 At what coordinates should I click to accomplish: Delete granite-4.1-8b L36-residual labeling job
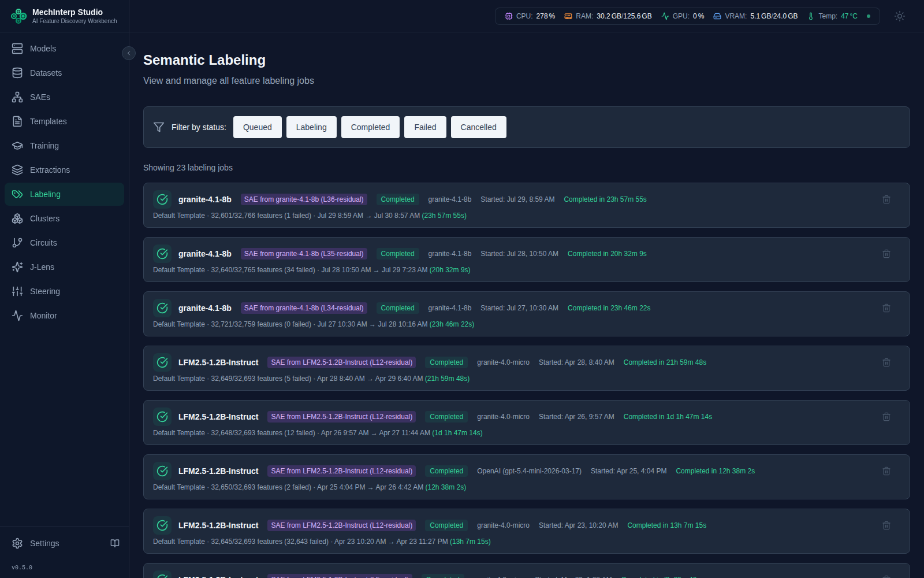(886, 199)
